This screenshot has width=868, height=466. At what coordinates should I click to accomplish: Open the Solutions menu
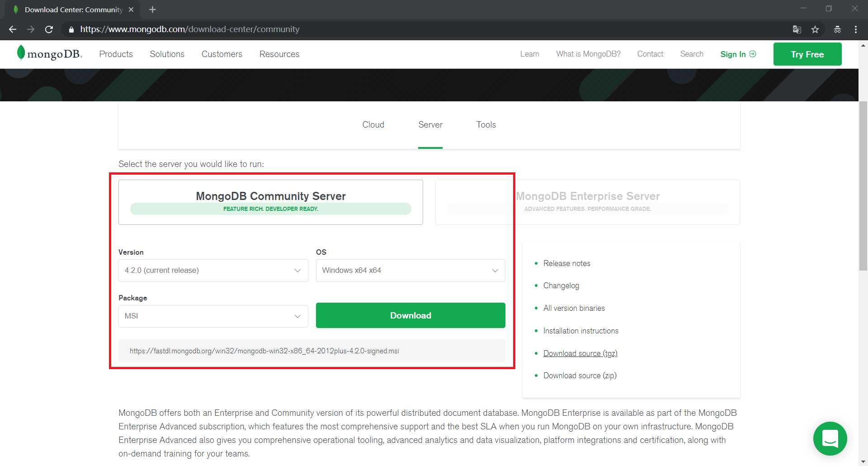pos(167,54)
